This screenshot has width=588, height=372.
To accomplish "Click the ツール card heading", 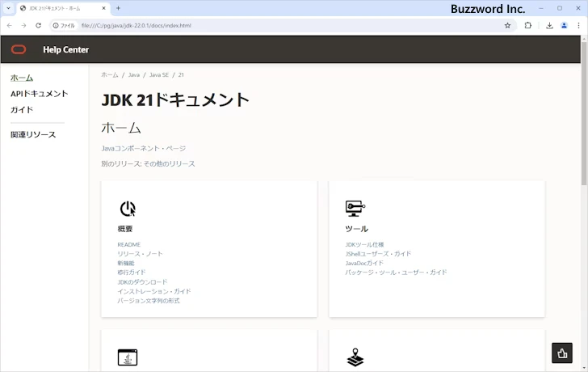I will (357, 229).
